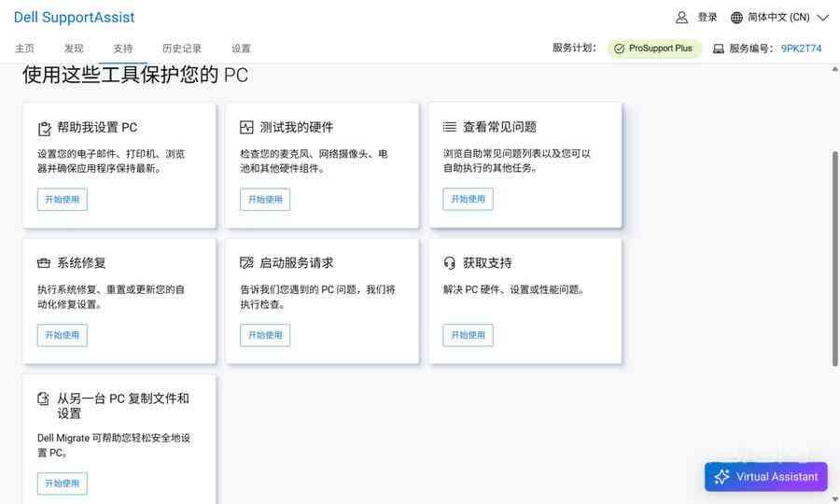Click 开始使用 under 启动服务请求
Image resolution: width=840 pixels, height=504 pixels.
tap(265, 335)
